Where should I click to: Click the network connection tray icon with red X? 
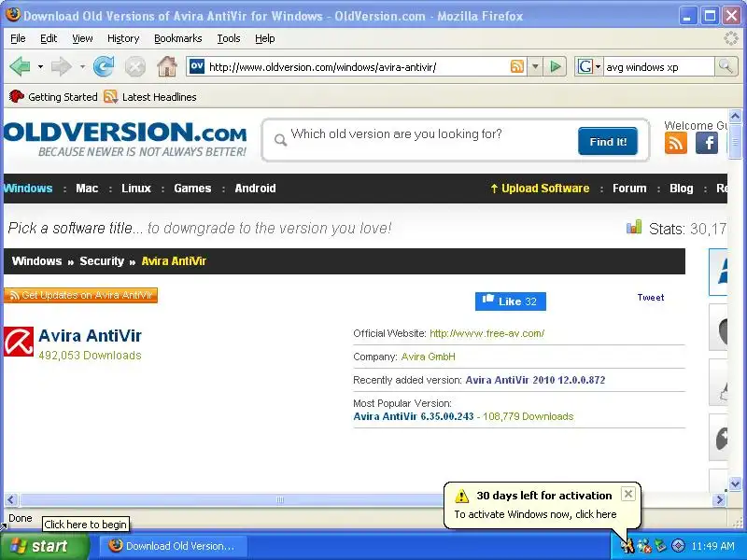644,546
